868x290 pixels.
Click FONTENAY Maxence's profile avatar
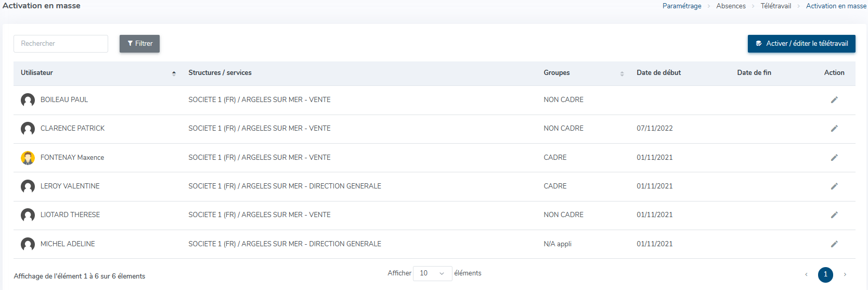[28, 158]
